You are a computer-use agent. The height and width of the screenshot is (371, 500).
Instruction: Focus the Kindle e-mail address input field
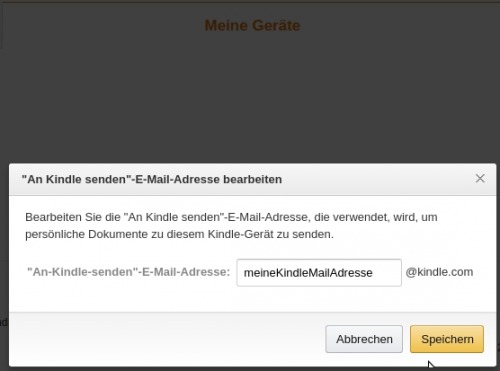[319, 273]
